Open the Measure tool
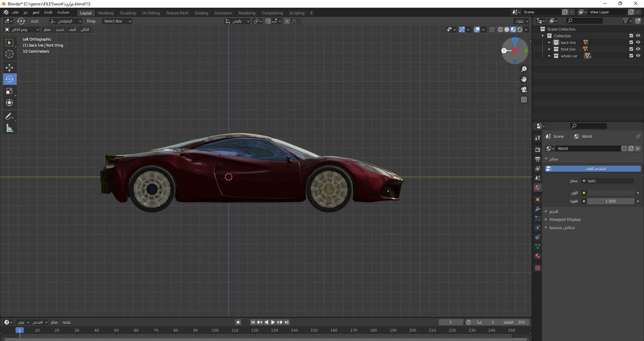 9,128
